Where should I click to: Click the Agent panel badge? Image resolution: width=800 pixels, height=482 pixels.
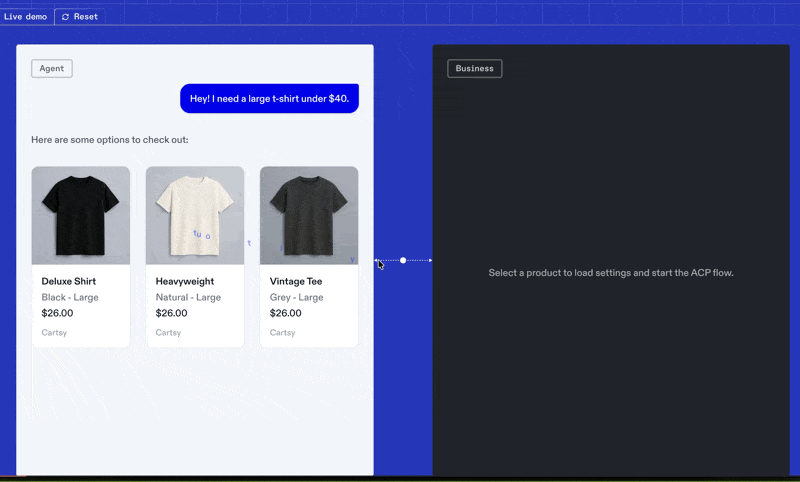click(52, 68)
